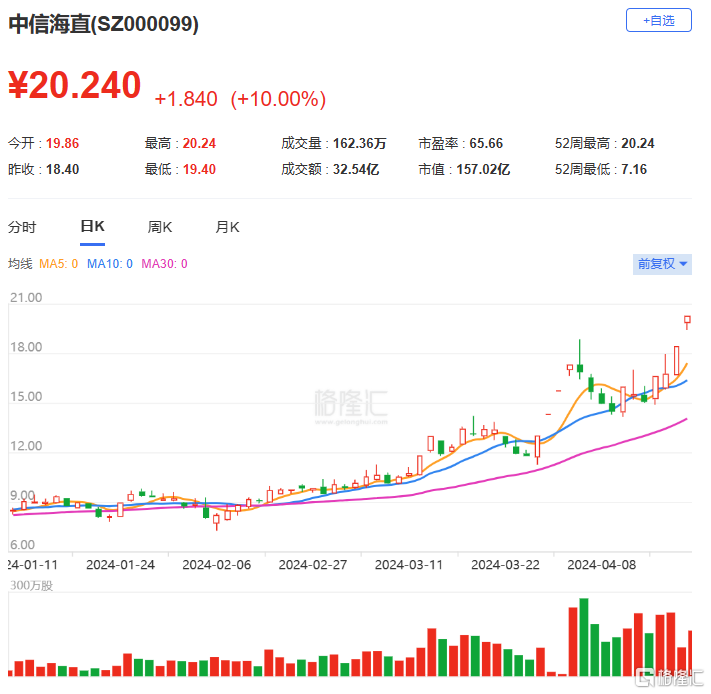The height and width of the screenshot is (694, 711).
Task: Click the stock title 中信海直(SZ000099)
Action: [104, 24]
